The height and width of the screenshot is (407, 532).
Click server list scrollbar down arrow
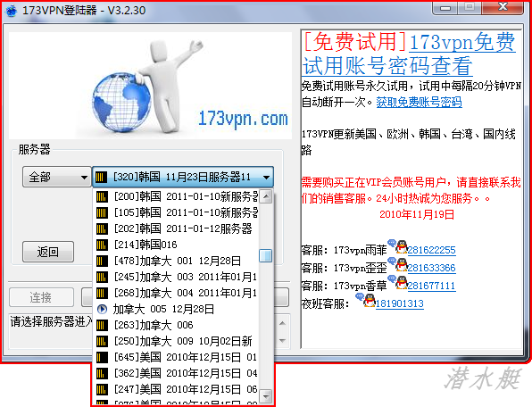coord(266,395)
